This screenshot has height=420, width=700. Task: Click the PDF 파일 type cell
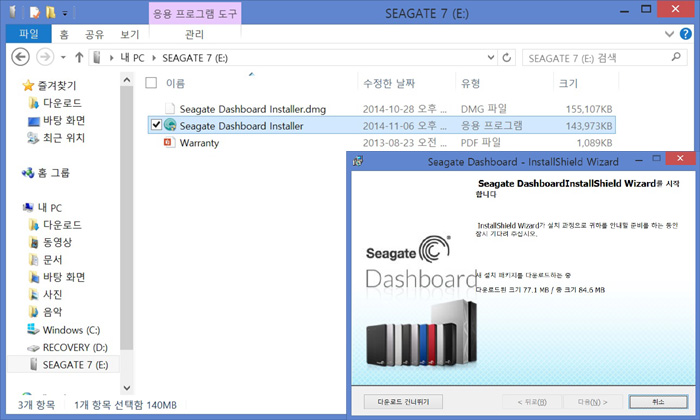tap(480, 142)
